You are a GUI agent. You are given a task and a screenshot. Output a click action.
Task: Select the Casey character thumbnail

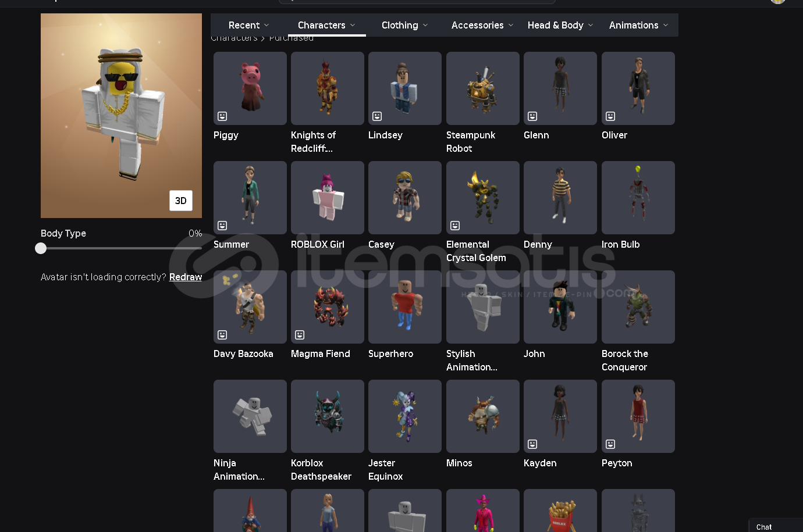[405, 198]
